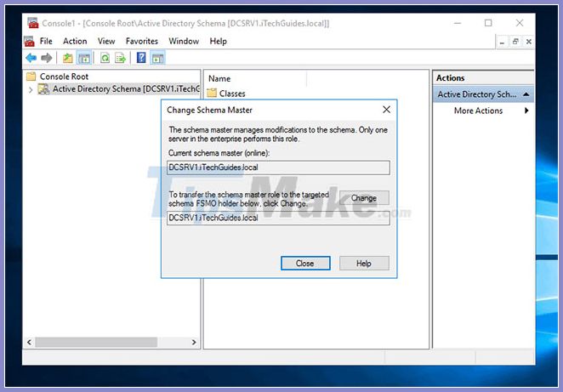Viewport: 563px width, 392px height.
Task: Click the targeted schema FSMO holder field
Action: coord(278,218)
